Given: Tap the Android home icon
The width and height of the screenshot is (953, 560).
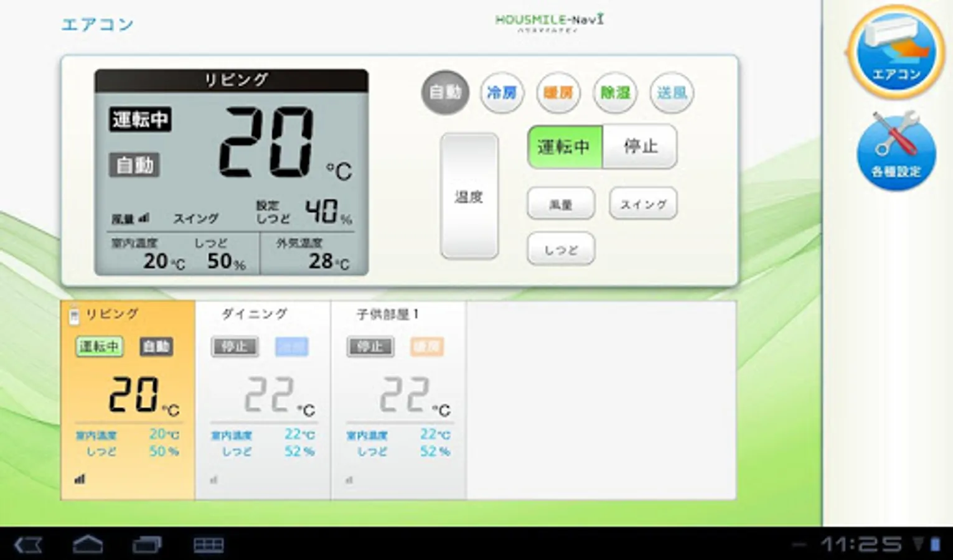Looking at the screenshot, I should 88,544.
